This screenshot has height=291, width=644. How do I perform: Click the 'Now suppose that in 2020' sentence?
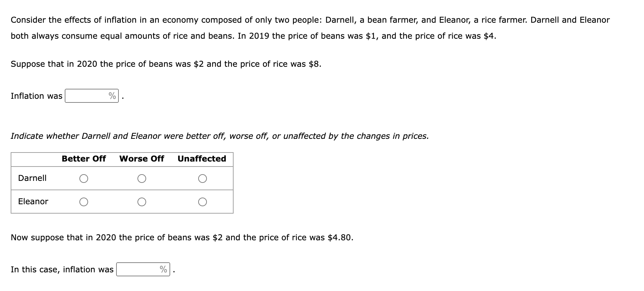182,237
